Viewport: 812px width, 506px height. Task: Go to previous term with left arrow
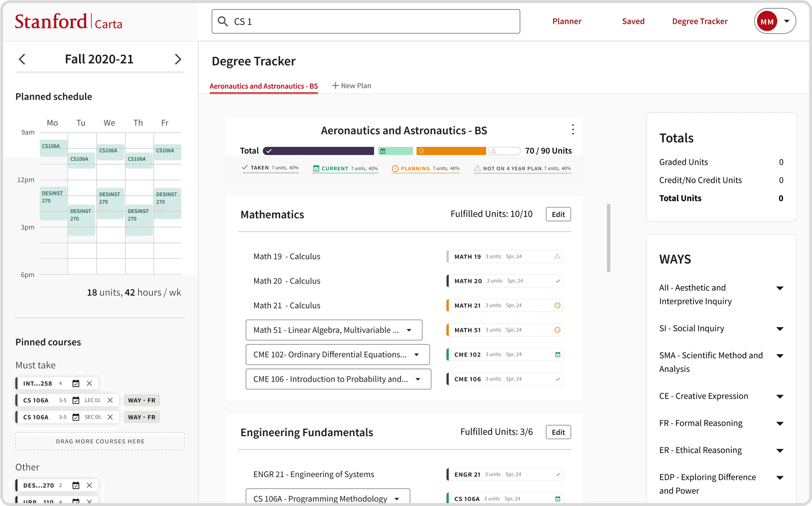(22, 59)
